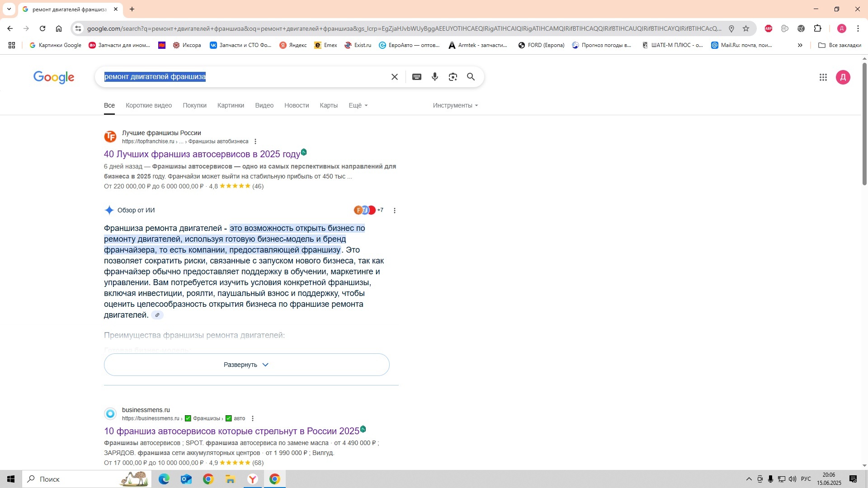Close the ремонт двигателей франшиза tab
The image size is (868, 488).
coord(116,9)
